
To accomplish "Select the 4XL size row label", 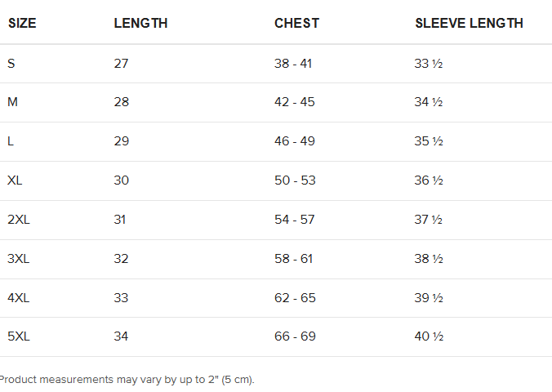I will (19, 298).
